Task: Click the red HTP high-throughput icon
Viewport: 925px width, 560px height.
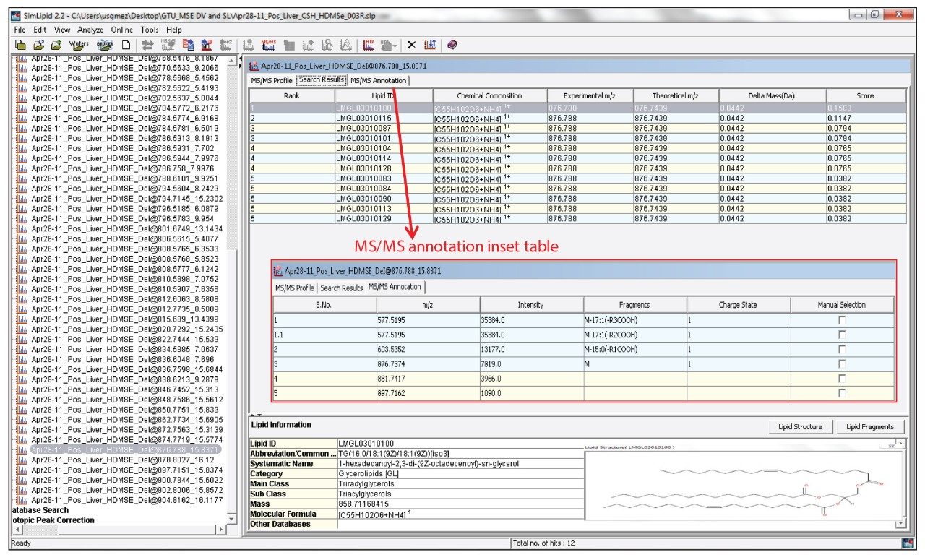Action: pyautogui.click(x=369, y=44)
